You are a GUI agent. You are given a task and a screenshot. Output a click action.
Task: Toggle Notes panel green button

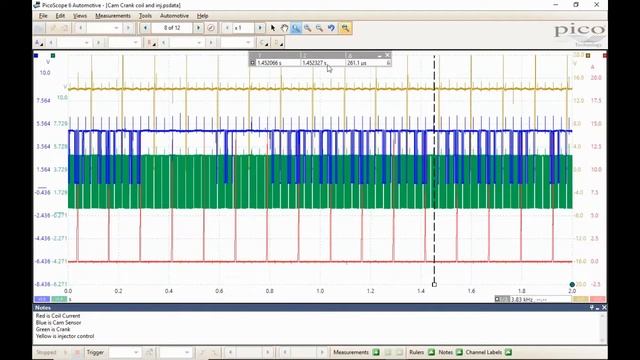459,352
